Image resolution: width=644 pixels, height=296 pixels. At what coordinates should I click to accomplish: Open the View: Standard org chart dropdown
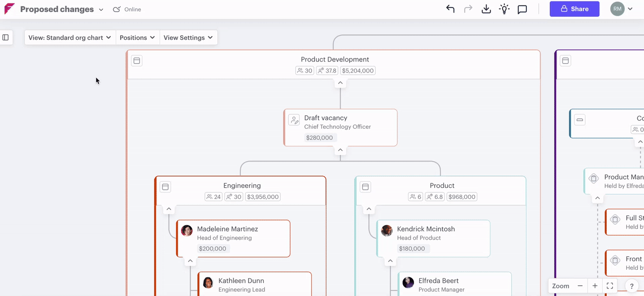coord(70,38)
